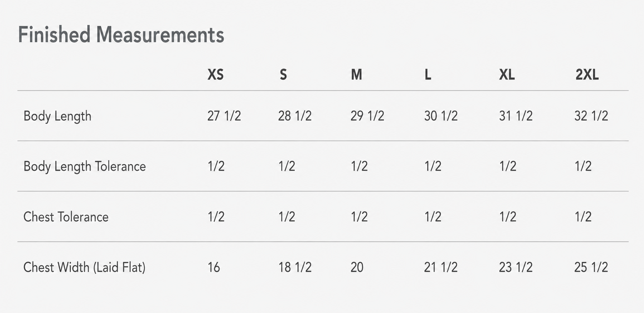Select the L size column header
The width and height of the screenshot is (644, 313).
click(428, 74)
